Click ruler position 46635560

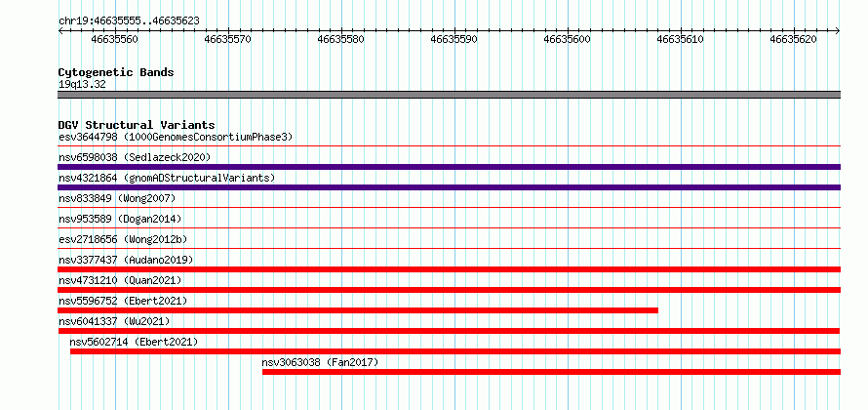coord(114,40)
